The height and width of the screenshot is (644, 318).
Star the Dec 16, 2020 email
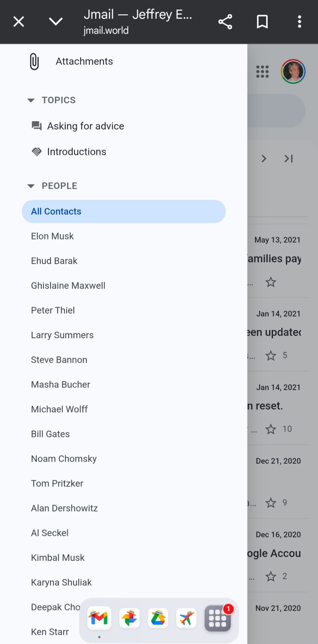coord(271,576)
